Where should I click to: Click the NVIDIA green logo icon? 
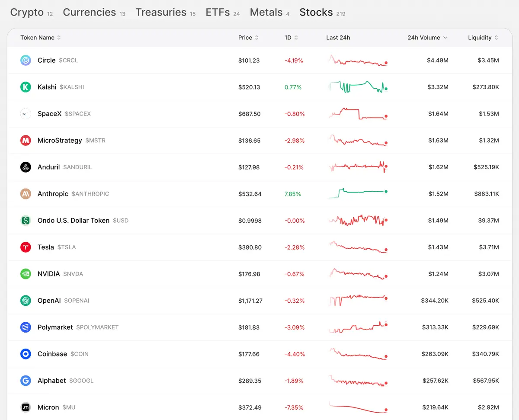pyautogui.click(x=26, y=274)
